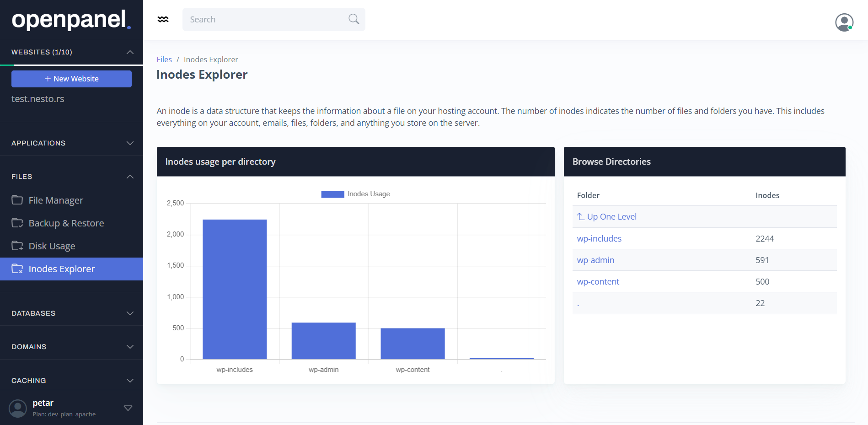Viewport: 868px width, 425px height.
Task: Click the Backup & Restore folder icon
Action: [17, 223]
